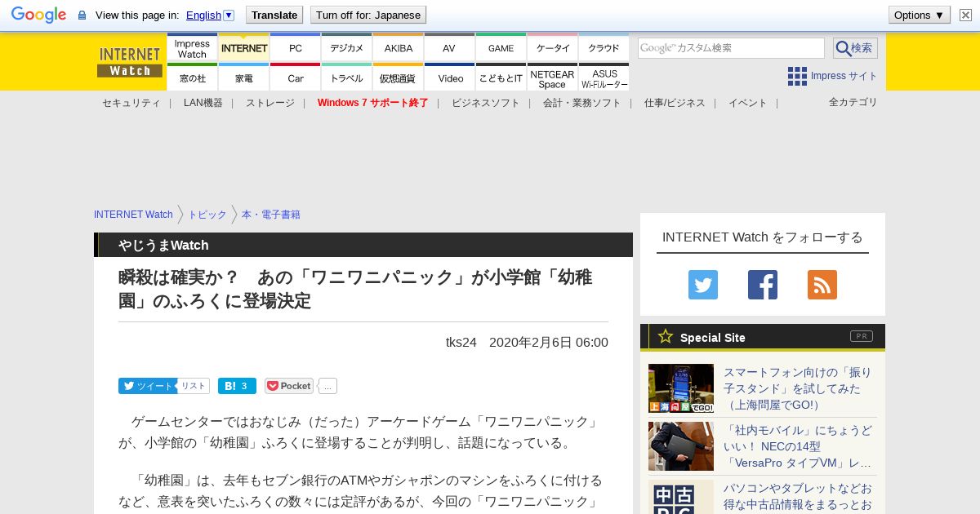
Task: Open the 家電 tab
Action: tap(243, 78)
